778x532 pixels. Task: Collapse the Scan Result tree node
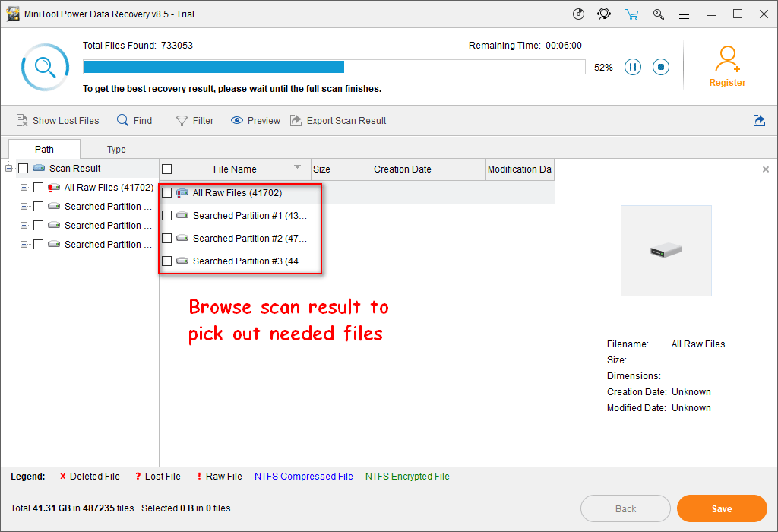[8, 169]
